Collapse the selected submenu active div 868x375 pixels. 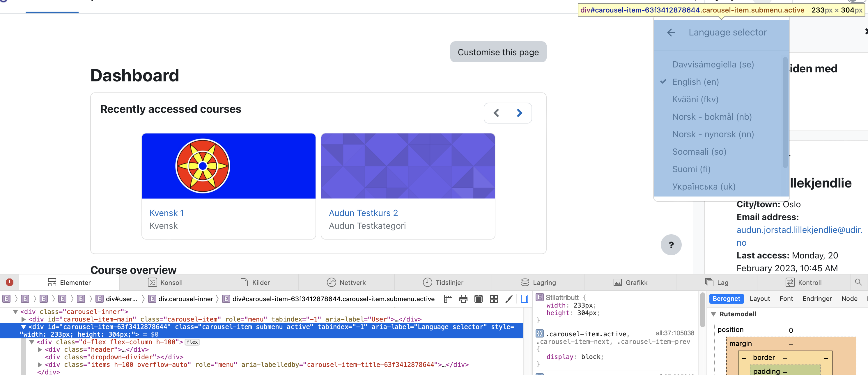click(x=23, y=327)
